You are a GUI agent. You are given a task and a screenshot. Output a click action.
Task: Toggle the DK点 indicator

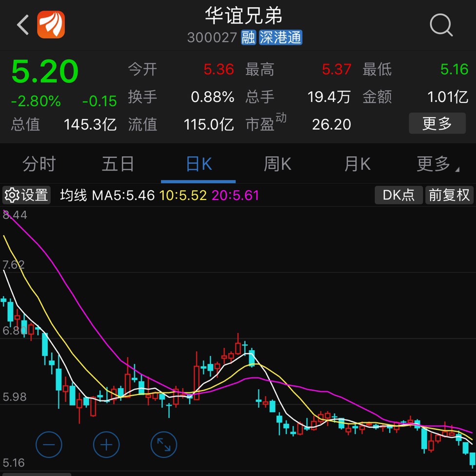tap(398, 195)
